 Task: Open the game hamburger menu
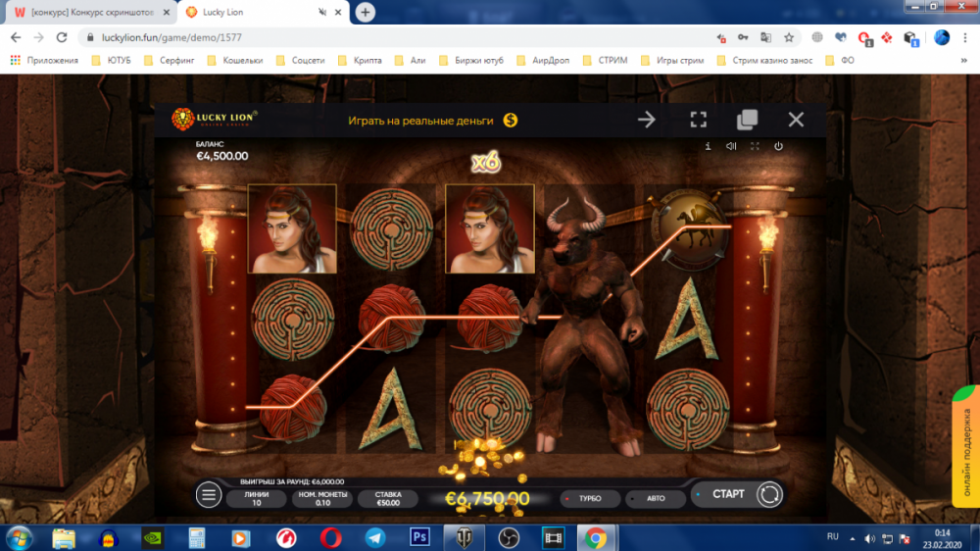(x=209, y=495)
